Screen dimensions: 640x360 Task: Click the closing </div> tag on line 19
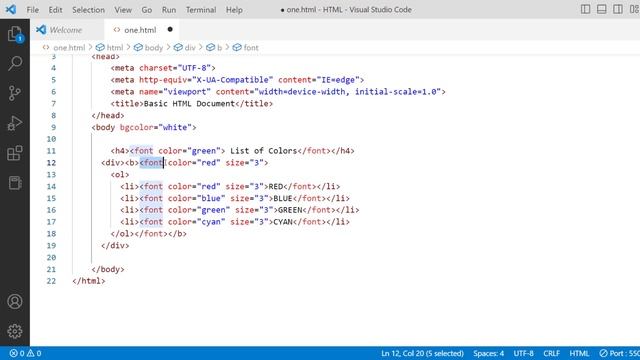pos(115,246)
